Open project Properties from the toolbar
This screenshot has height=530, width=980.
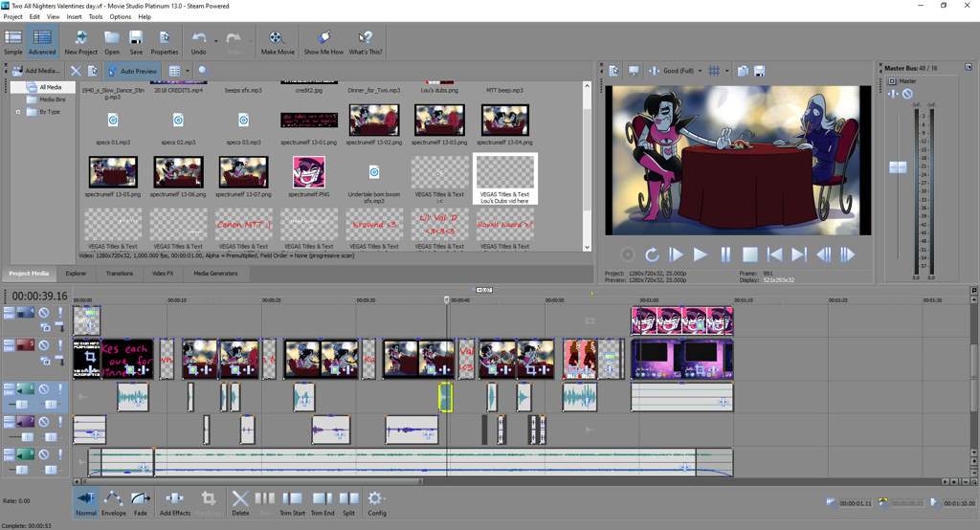(x=165, y=42)
